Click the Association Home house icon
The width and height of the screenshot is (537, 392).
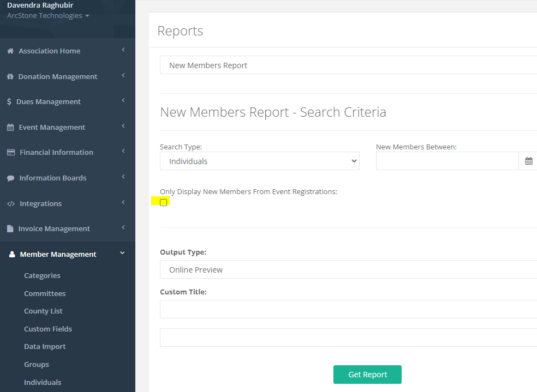(10, 51)
